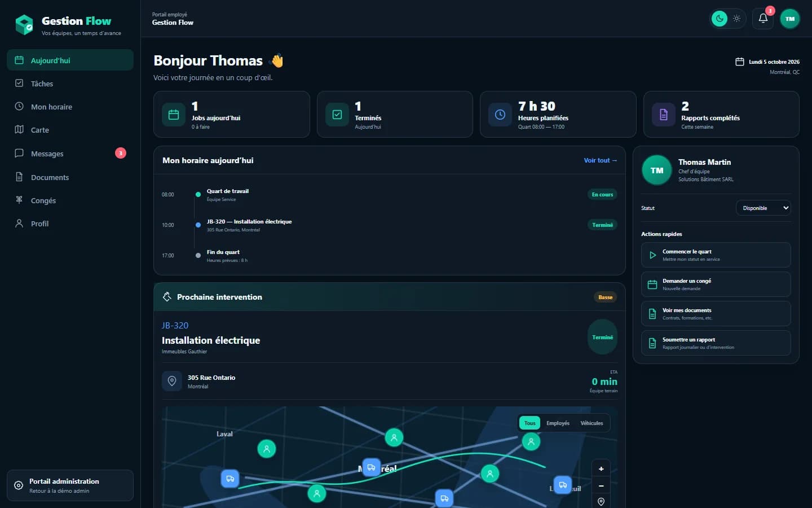The height and width of the screenshot is (508, 812).
Task: Open Messages in sidebar
Action: click(70, 154)
